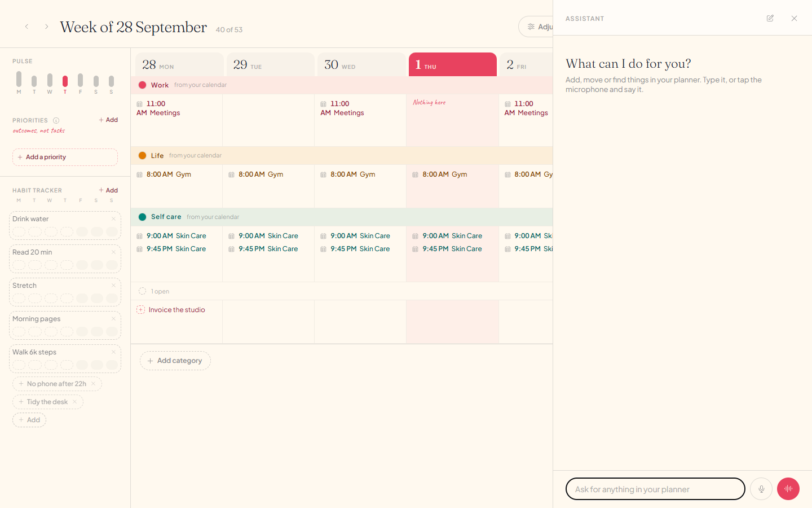The width and height of the screenshot is (812, 508).
Task: Remove the Walk 6k steps habit
Action: (113, 352)
